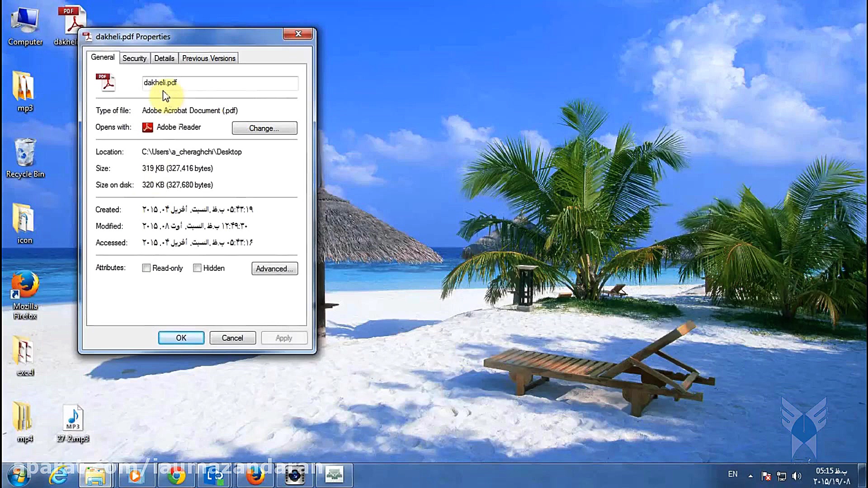Open Windows Media Player taskbar icon
This screenshot has height=488, width=868.
[x=135, y=476]
